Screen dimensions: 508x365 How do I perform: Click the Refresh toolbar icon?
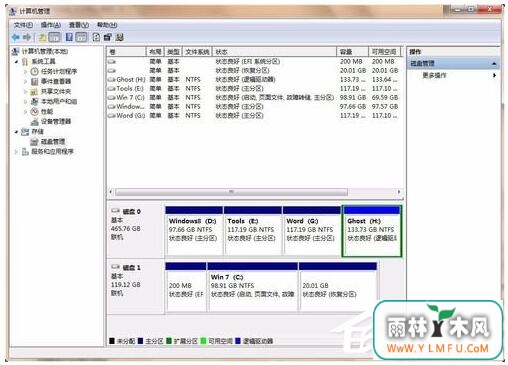coord(96,37)
